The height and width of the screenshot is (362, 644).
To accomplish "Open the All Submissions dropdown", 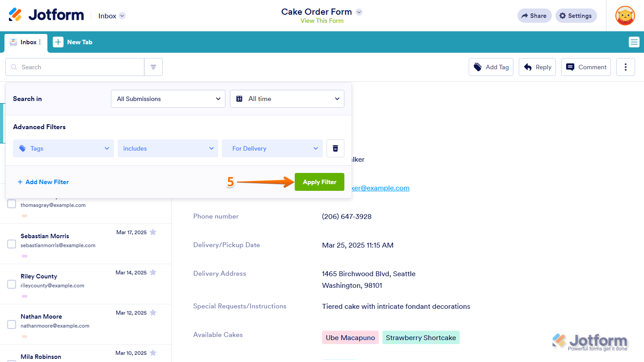I will (x=168, y=99).
